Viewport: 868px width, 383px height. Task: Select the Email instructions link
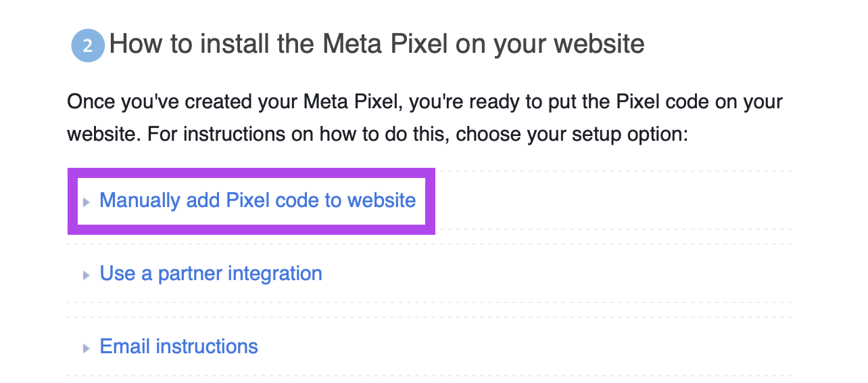point(178,346)
